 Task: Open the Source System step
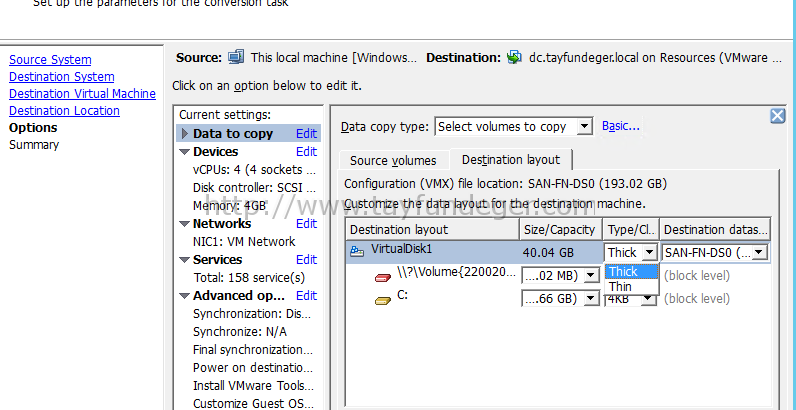click(50, 60)
